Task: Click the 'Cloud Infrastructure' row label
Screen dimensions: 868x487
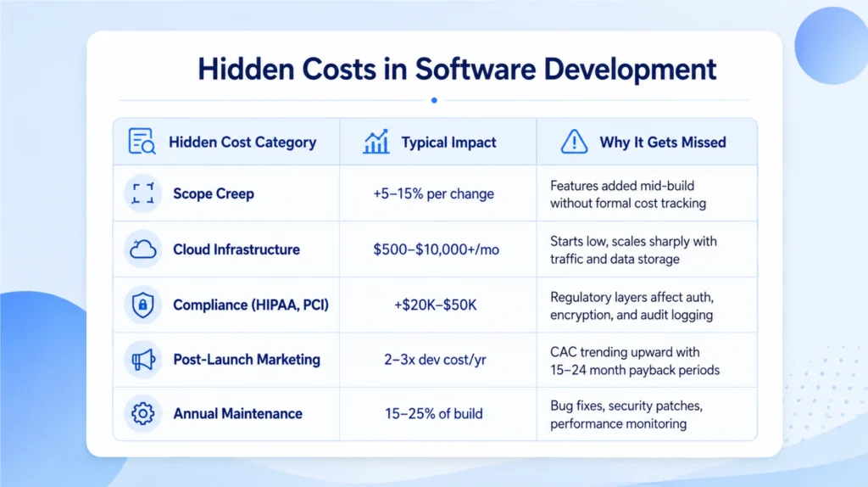Action: 236,249
